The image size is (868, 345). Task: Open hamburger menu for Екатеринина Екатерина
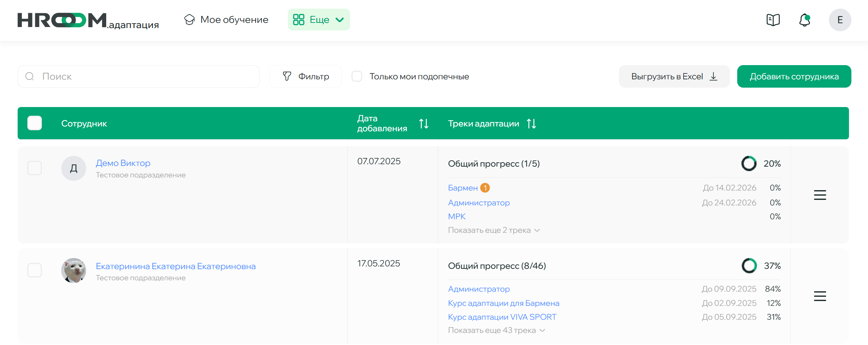pos(820,296)
